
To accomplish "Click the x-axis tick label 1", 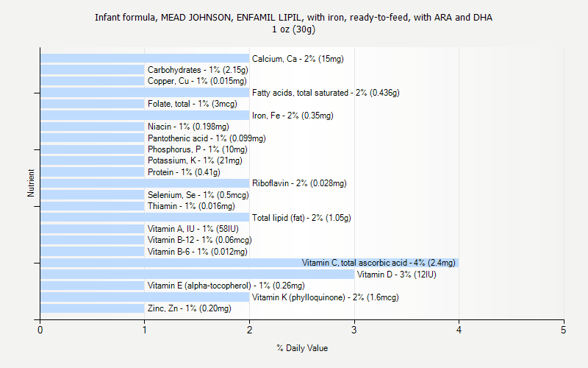I will (x=144, y=330).
